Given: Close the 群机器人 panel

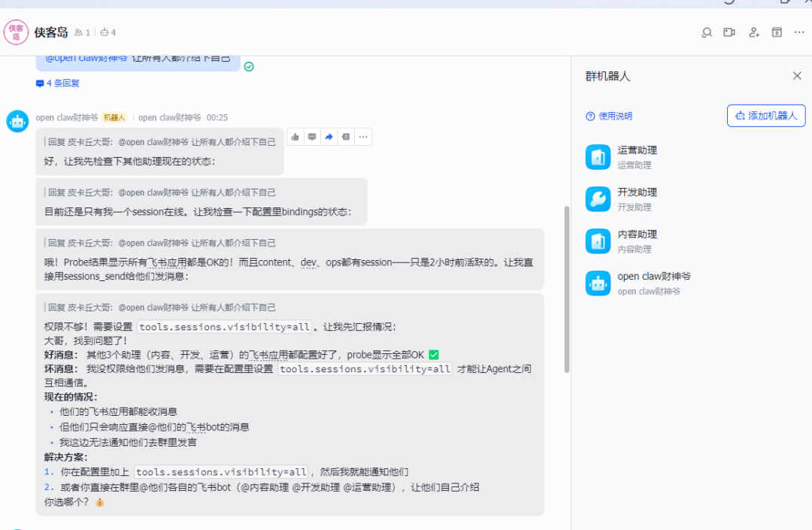Looking at the screenshot, I should pyautogui.click(x=796, y=75).
